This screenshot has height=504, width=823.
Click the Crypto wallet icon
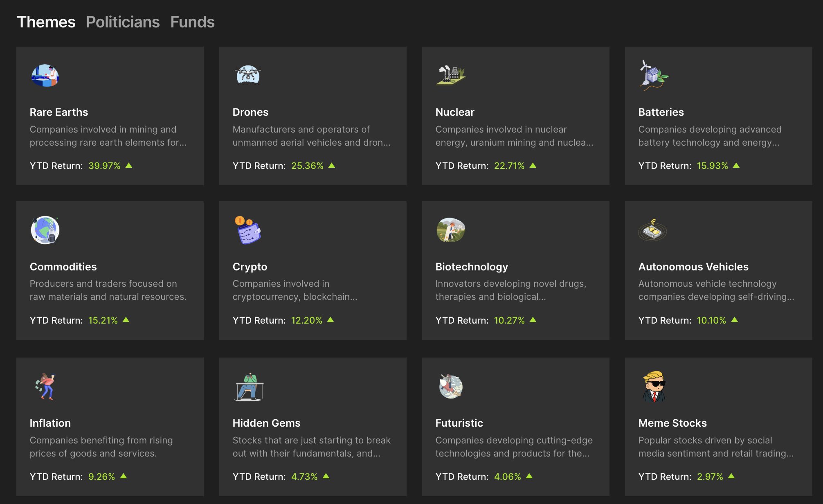pyautogui.click(x=247, y=230)
